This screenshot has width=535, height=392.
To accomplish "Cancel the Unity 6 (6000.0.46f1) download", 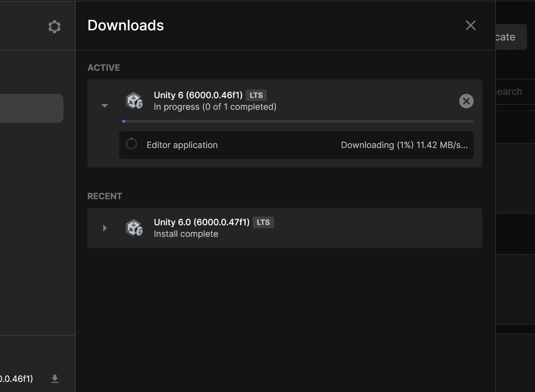I will point(466,101).
